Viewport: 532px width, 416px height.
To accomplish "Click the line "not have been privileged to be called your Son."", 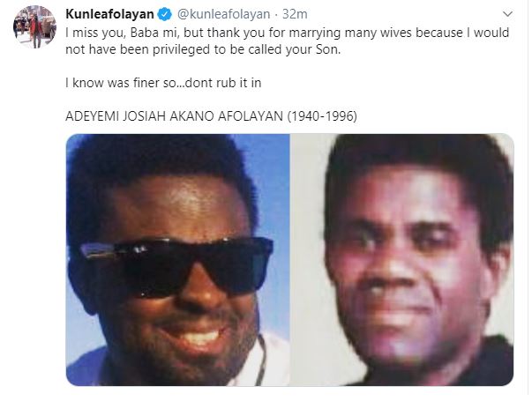I will 203,49.
